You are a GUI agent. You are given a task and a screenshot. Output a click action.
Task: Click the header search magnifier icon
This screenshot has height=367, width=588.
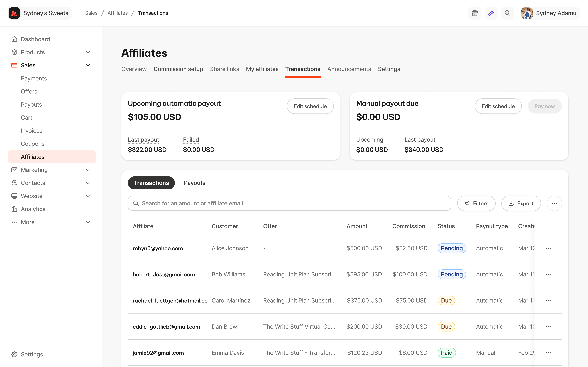point(507,13)
